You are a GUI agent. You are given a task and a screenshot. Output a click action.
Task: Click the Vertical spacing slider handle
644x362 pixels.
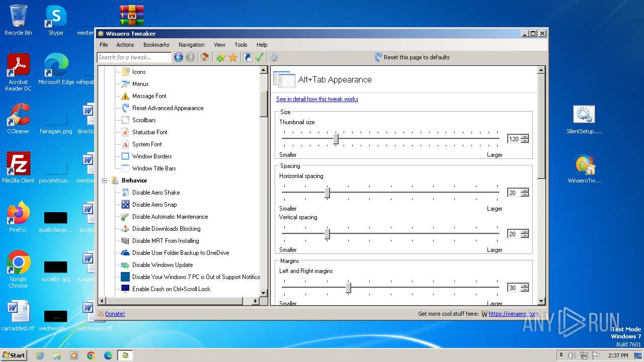click(x=327, y=234)
